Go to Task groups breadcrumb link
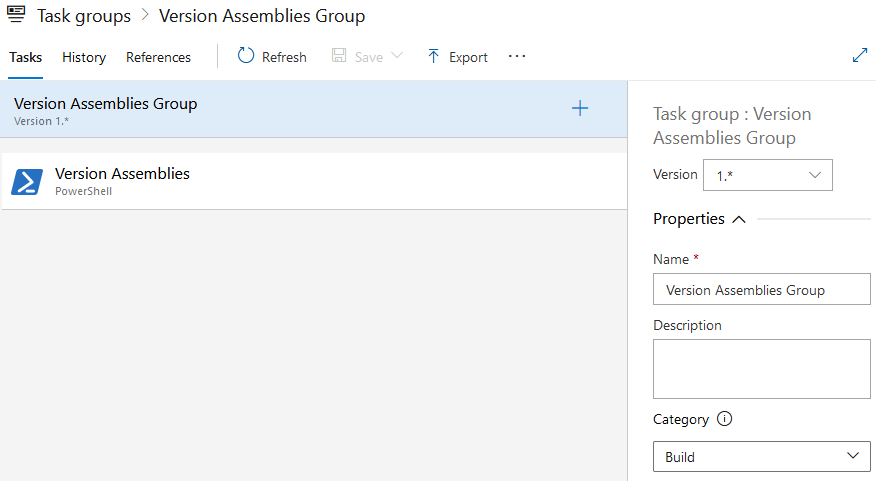This screenshot has width=878, height=481. pyautogui.click(x=84, y=16)
